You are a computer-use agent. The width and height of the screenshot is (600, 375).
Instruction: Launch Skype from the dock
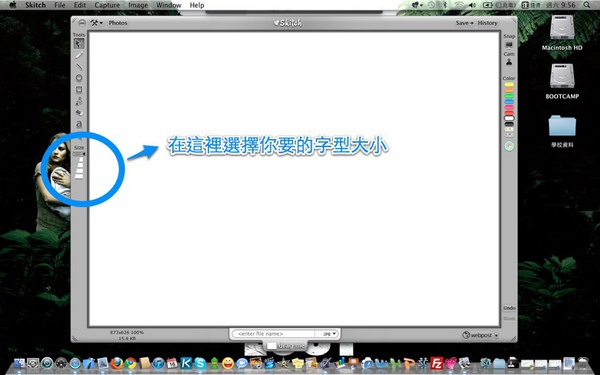point(200,363)
